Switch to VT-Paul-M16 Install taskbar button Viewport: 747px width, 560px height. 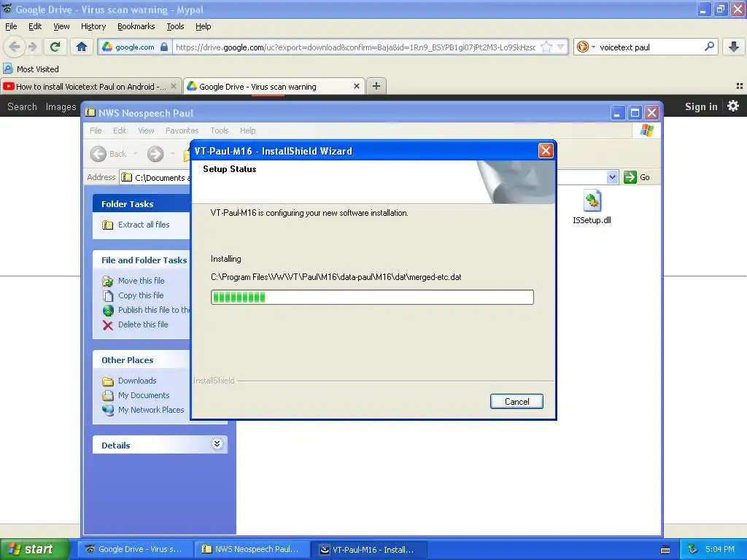click(x=369, y=549)
